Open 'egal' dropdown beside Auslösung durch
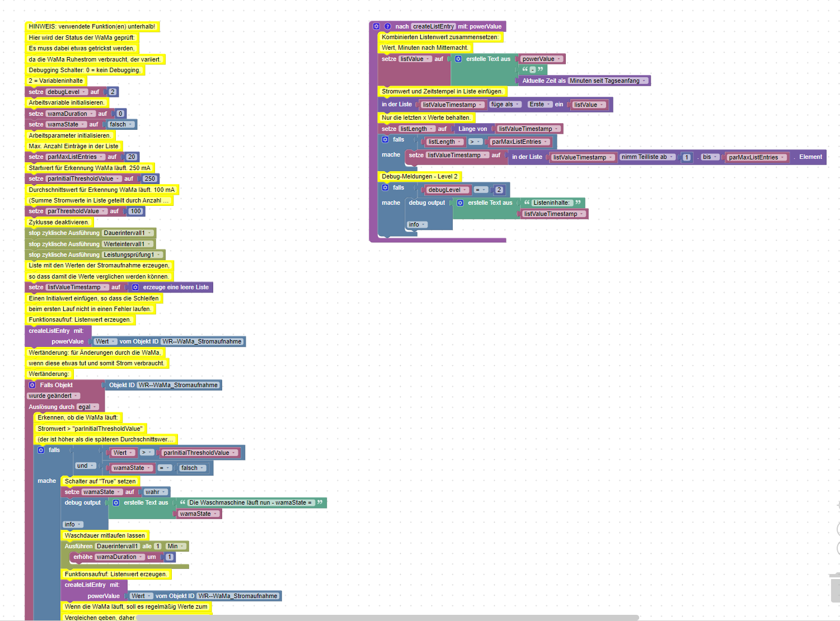Image resolution: width=840 pixels, height=621 pixels. [88, 407]
